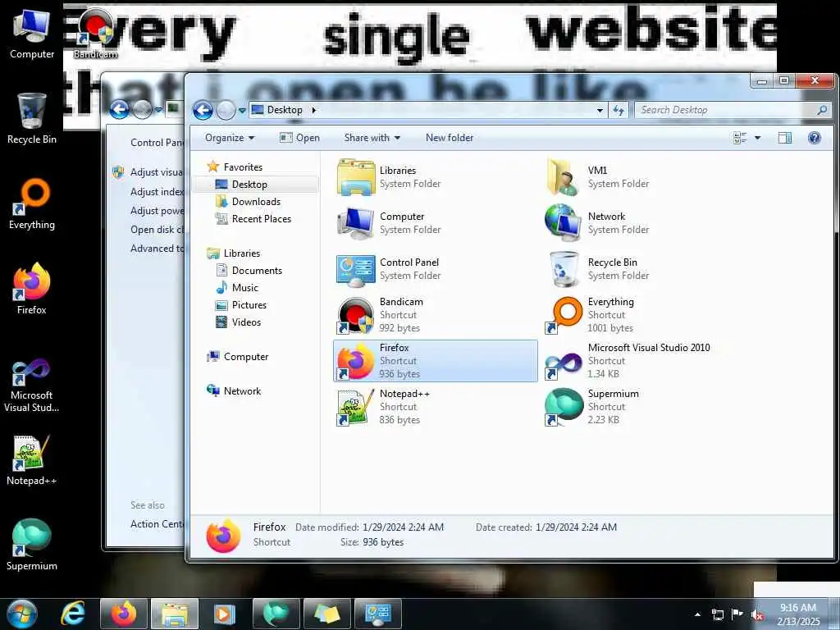Open address bar previous locations dropdown
This screenshot has width=840, height=630.
600,110
